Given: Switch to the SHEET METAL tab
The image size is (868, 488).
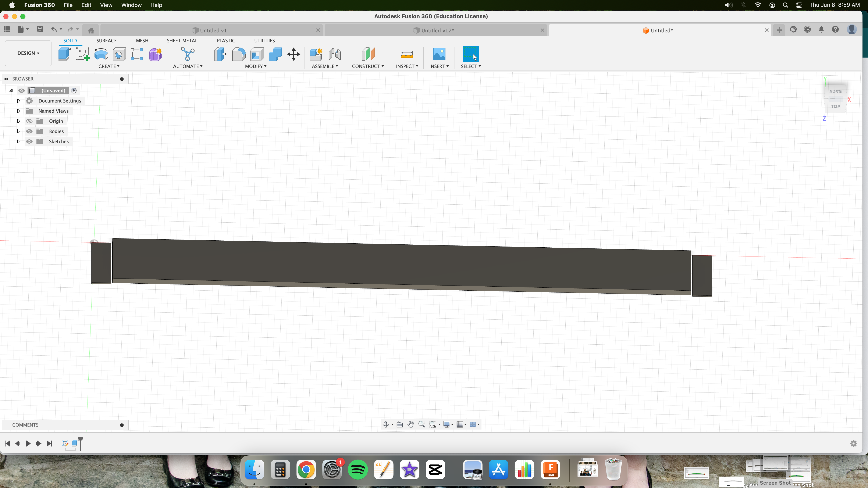Looking at the screenshot, I should [x=182, y=41].
